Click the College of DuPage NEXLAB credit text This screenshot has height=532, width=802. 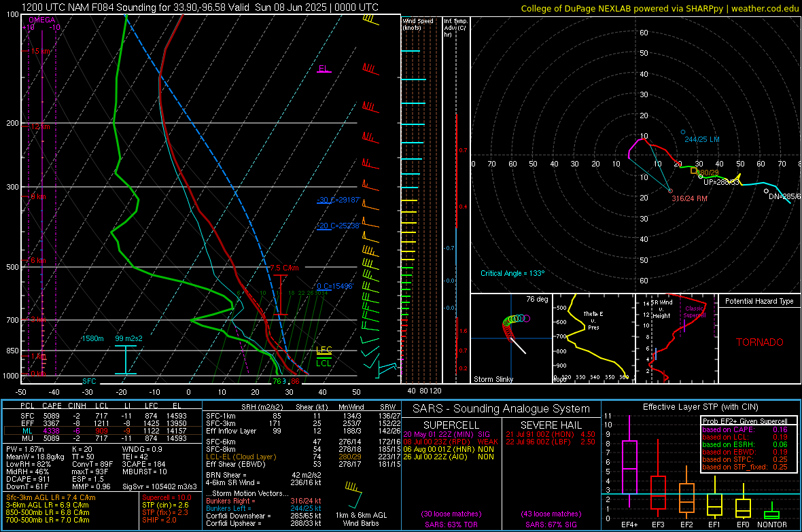[x=659, y=8]
